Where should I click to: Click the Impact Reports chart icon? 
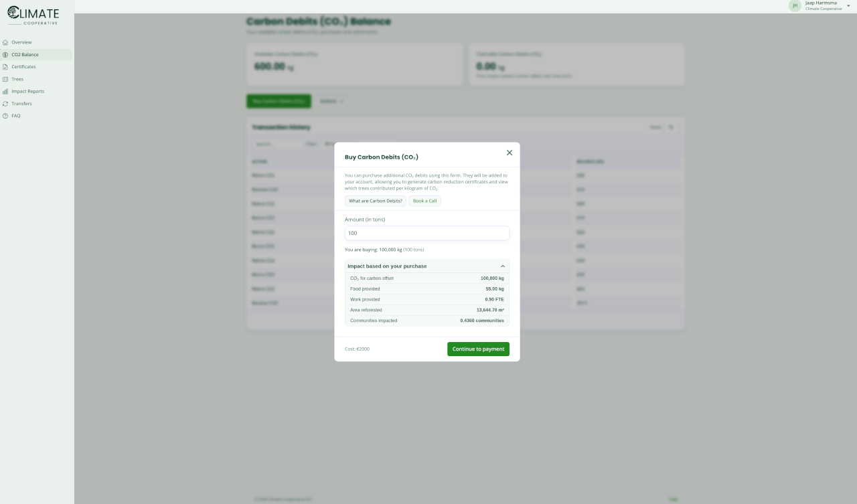click(x=5, y=92)
